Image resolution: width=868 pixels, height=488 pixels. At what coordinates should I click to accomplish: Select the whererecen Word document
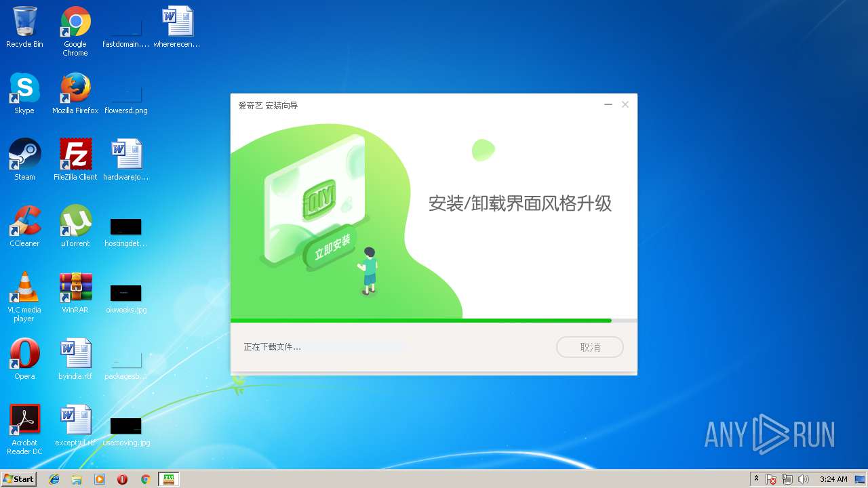coord(177,27)
